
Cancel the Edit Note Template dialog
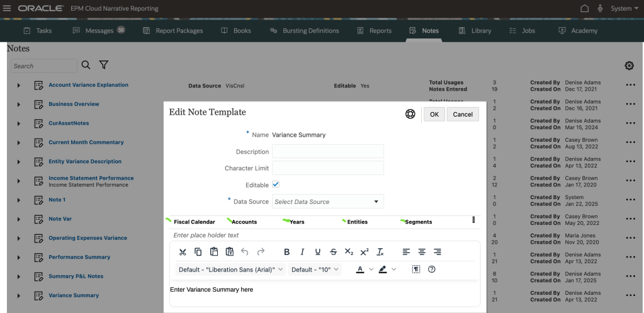[463, 115]
